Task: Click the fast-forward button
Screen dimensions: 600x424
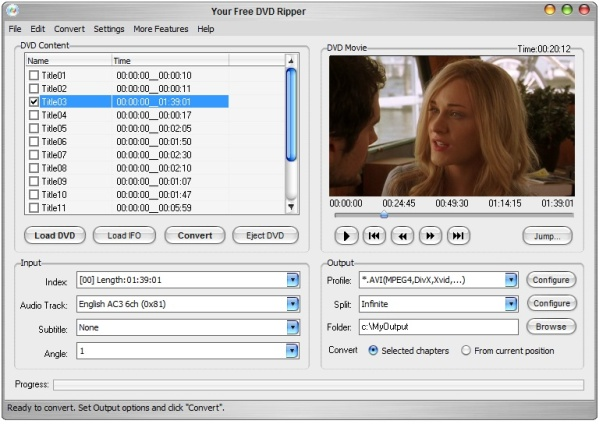Action: pyautogui.click(x=430, y=236)
